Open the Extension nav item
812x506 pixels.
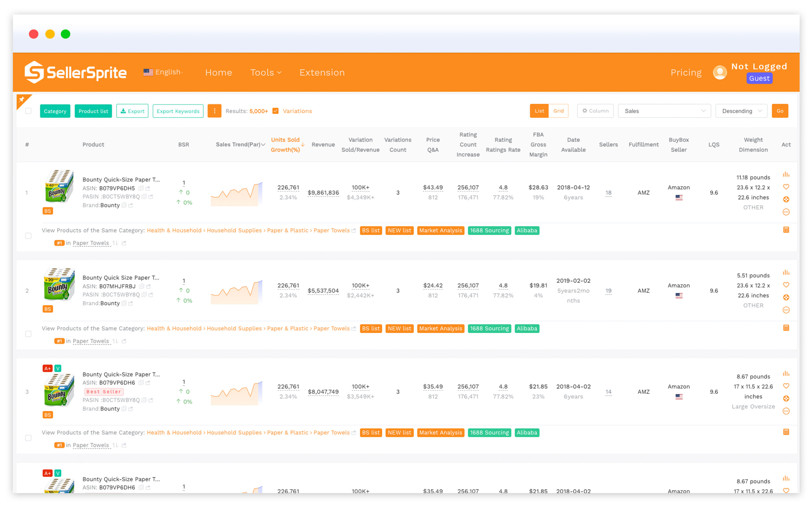tap(322, 72)
